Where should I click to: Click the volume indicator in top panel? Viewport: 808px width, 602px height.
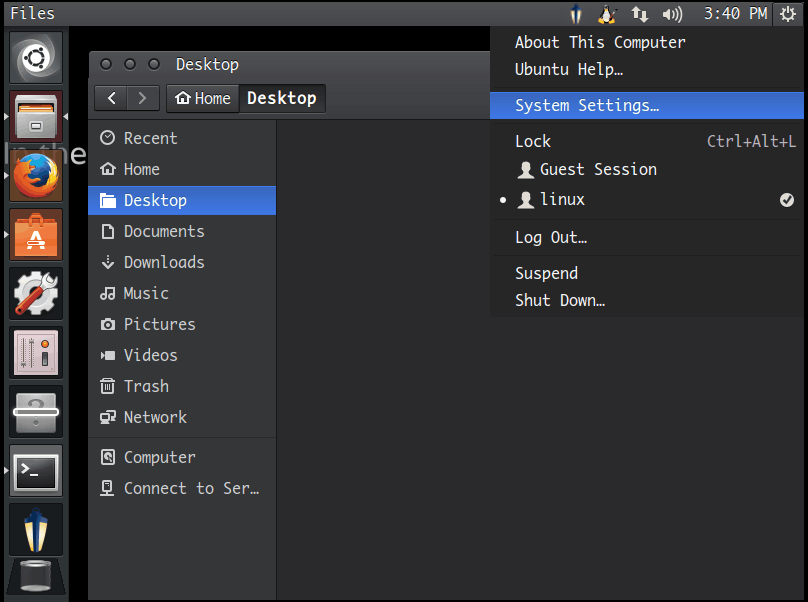(672, 14)
